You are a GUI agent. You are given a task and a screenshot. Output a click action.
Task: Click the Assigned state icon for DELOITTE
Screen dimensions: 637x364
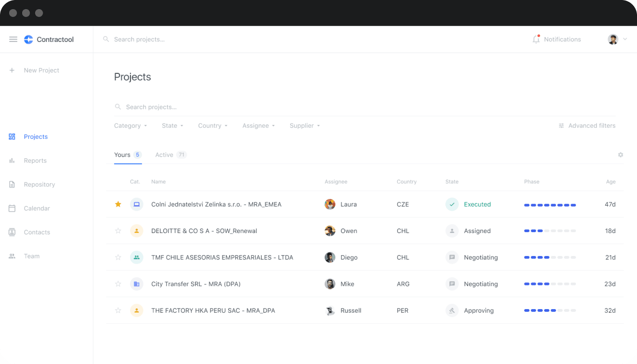452,231
